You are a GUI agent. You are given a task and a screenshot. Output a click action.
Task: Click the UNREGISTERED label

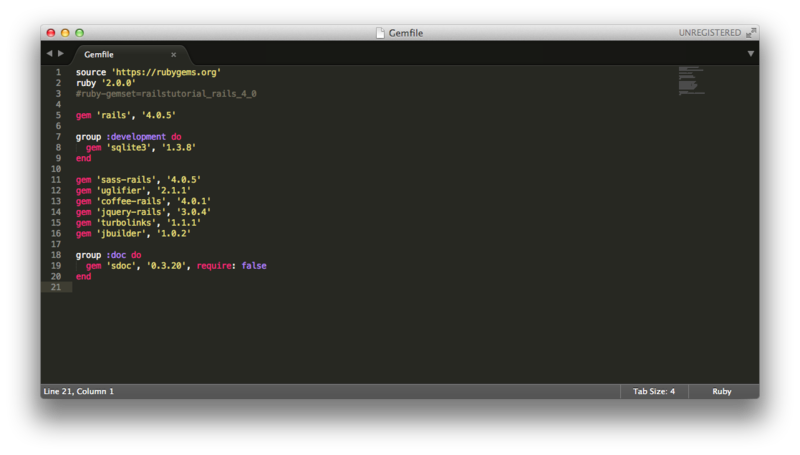[x=710, y=33]
